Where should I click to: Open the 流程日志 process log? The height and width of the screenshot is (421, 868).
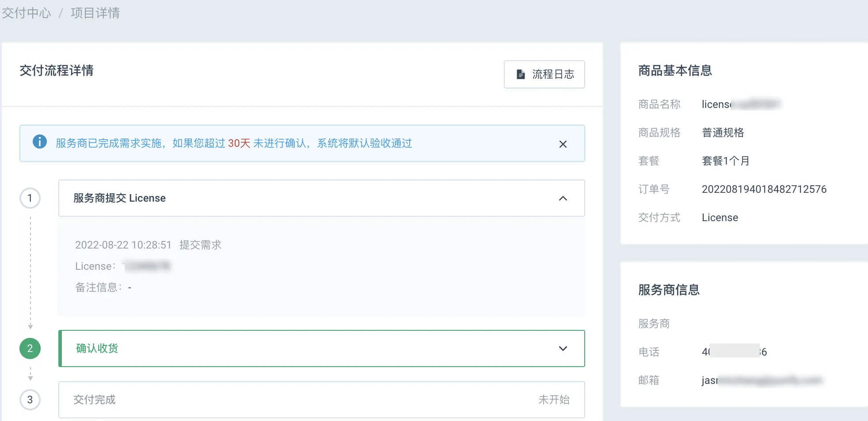pos(544,74)
